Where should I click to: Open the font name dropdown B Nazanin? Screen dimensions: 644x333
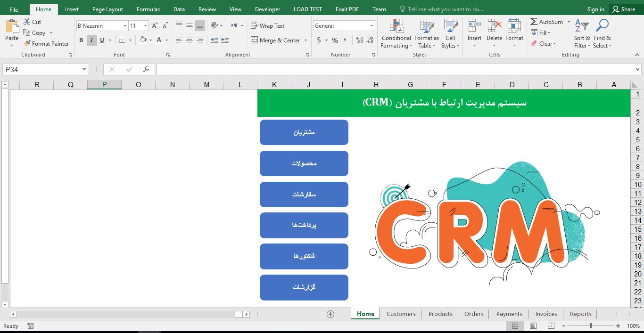click(125, 26)
